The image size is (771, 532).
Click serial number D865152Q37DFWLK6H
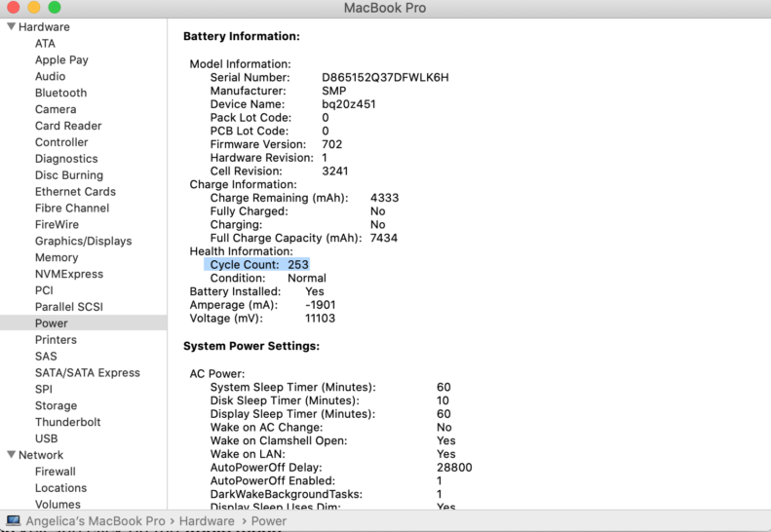click(385, 77)
